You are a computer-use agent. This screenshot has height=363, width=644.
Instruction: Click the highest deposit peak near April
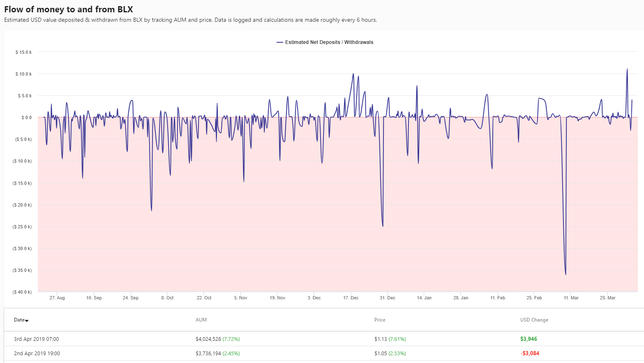pyautogui.click(x=627, y=69)
